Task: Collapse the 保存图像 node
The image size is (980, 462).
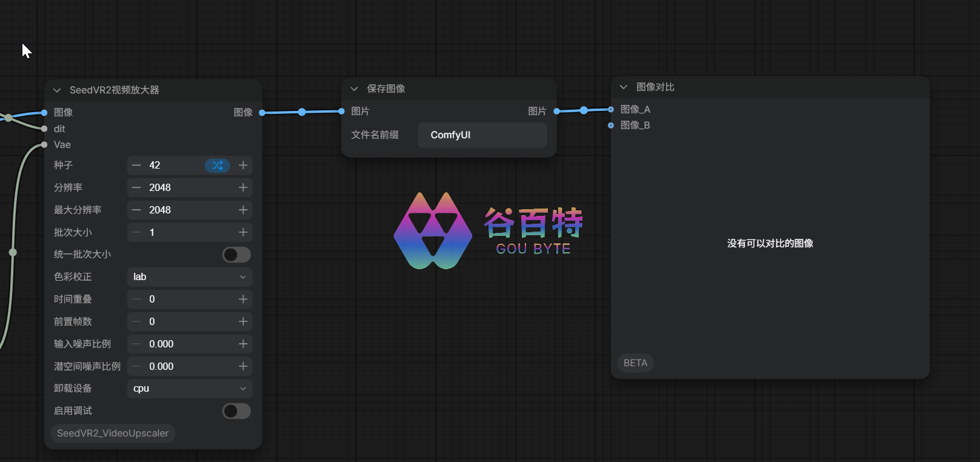Action: point(355,89)
